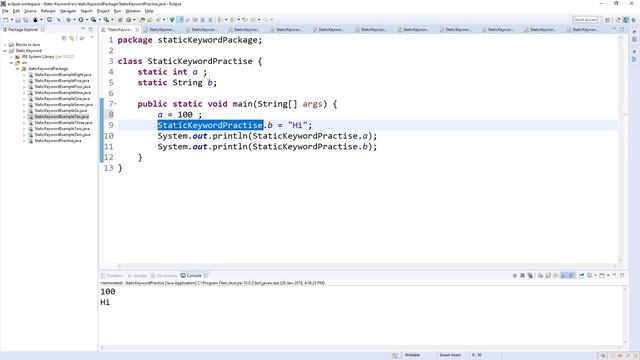
Task: Click the Terminate square icon in Console
Action: (x=515, y=276)
